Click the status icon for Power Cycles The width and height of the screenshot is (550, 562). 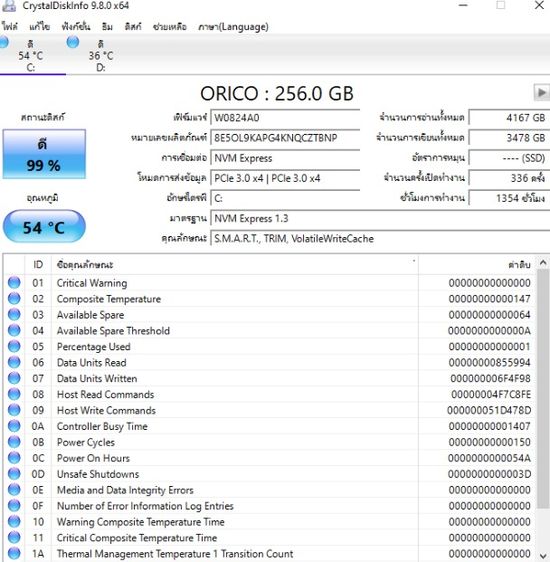[x=14, y=442]
